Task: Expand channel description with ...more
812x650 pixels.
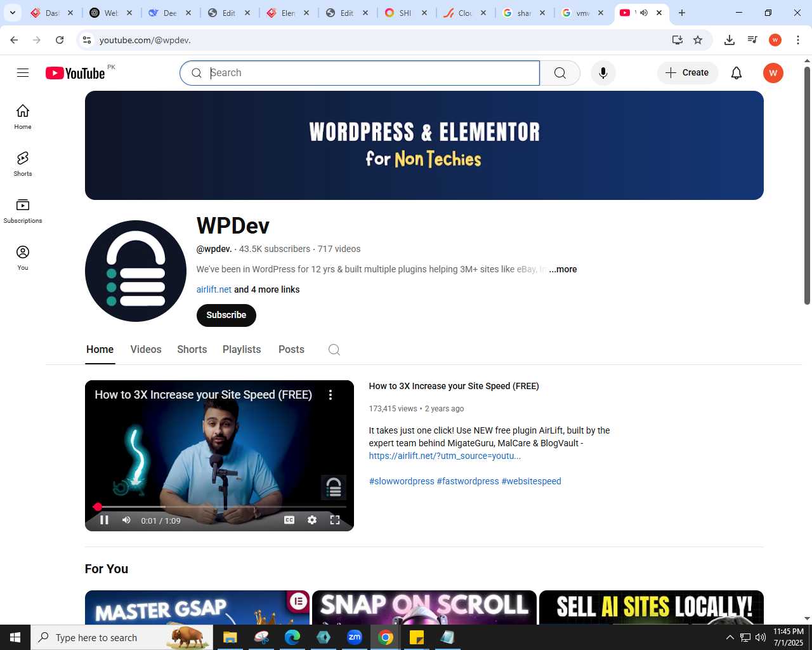Action: coord(563,269)
